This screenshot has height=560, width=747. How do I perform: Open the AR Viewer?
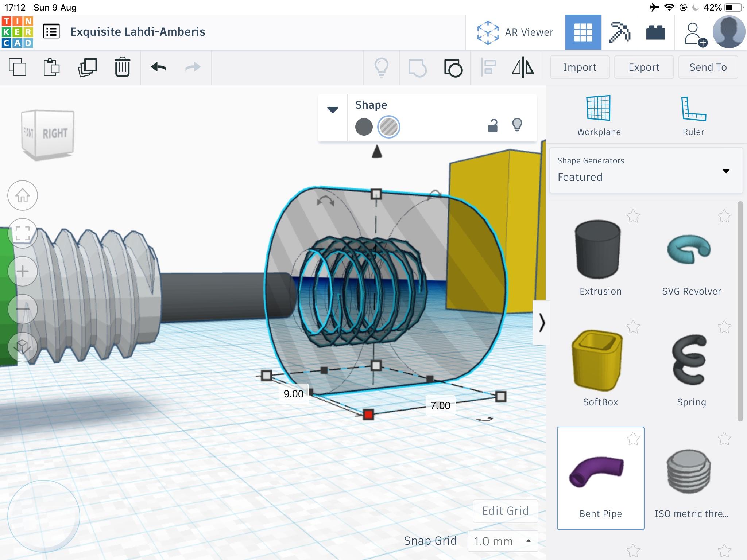(x=515, y=32)
